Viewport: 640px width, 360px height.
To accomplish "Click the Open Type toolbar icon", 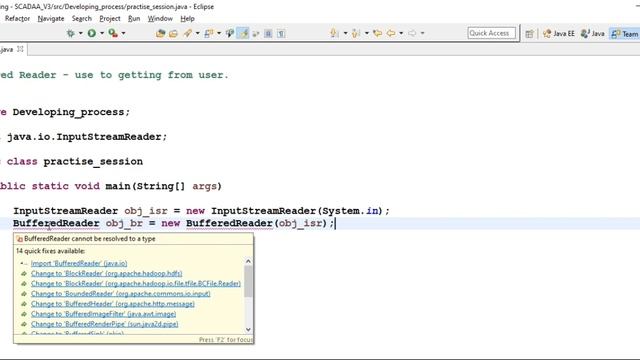I will (x=160, y=33).
